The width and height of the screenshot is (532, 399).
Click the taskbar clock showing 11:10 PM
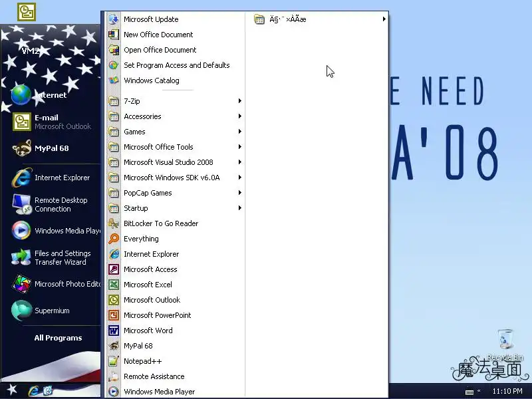(x=507, y=391)
